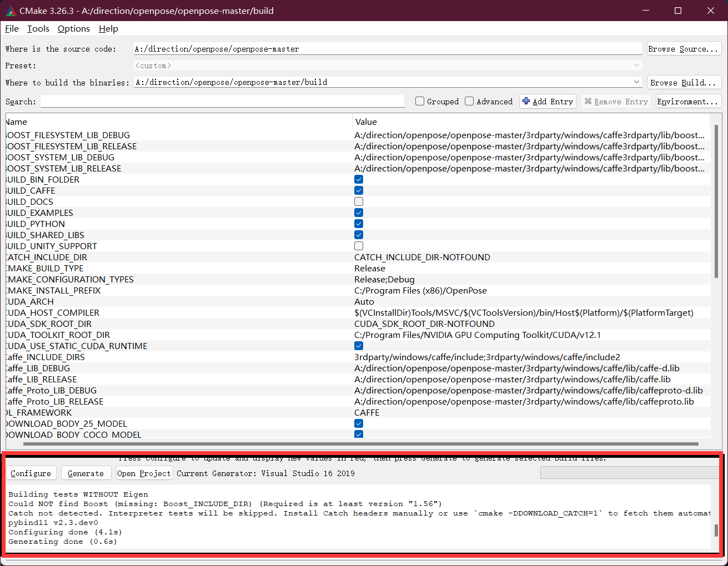Open the File menu

12,29
